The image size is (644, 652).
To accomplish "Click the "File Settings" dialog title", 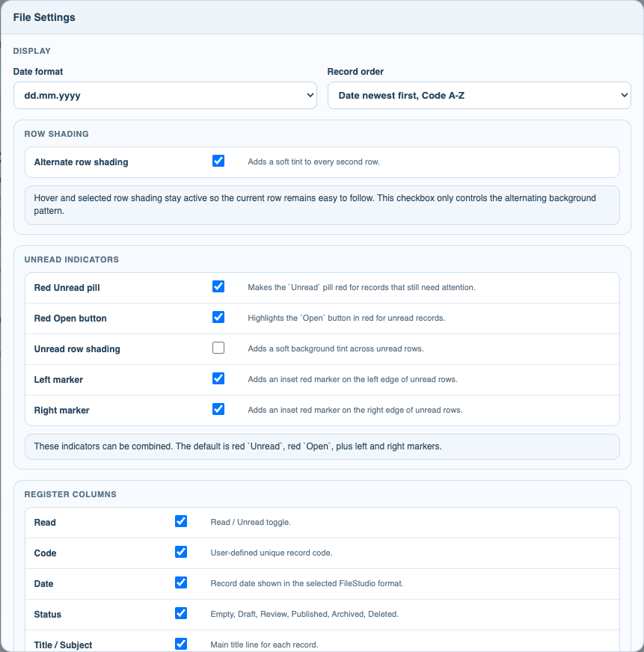I will 44,17.
